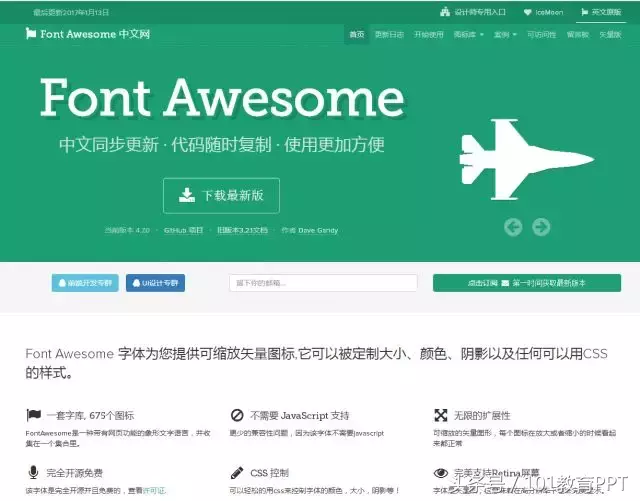Focus the email address input field
The width and height of the screenshot is (640, 501).
323,283
